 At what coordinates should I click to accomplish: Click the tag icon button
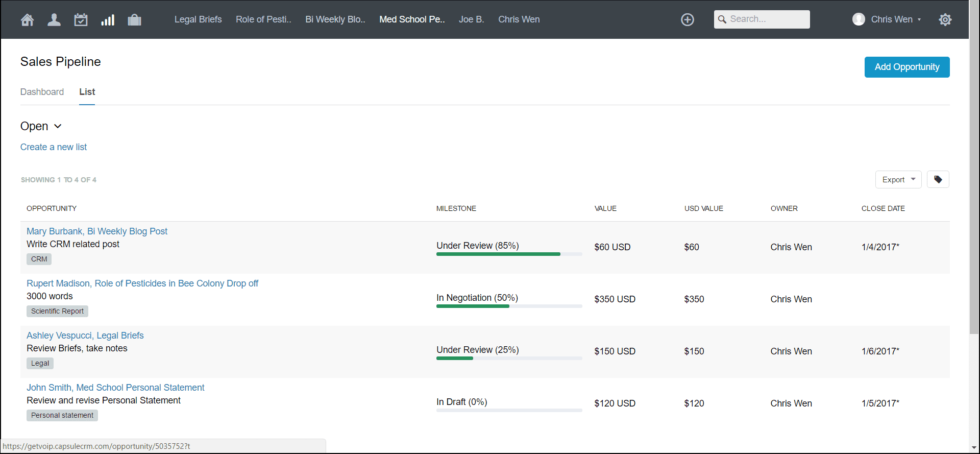click(938, 179)
